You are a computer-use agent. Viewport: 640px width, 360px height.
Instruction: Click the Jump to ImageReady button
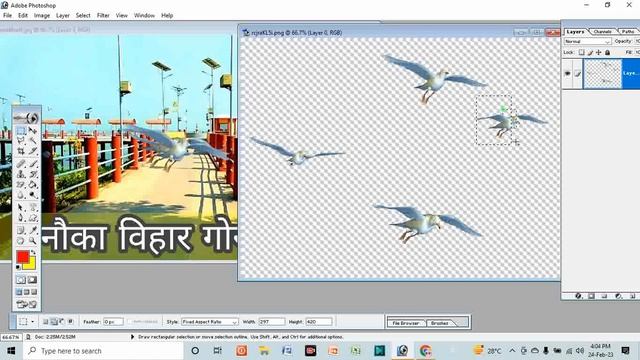point(27,304)
